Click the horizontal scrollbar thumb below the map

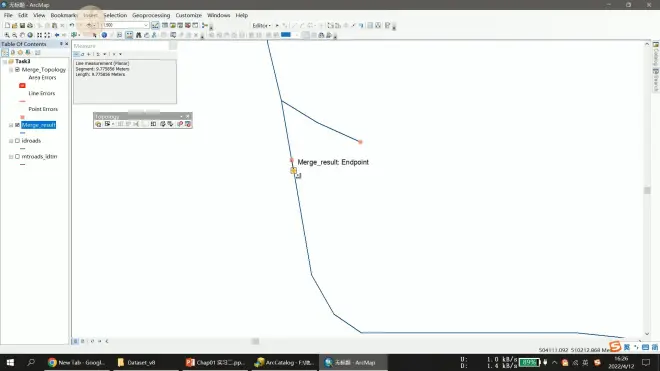tap(255, 341)
